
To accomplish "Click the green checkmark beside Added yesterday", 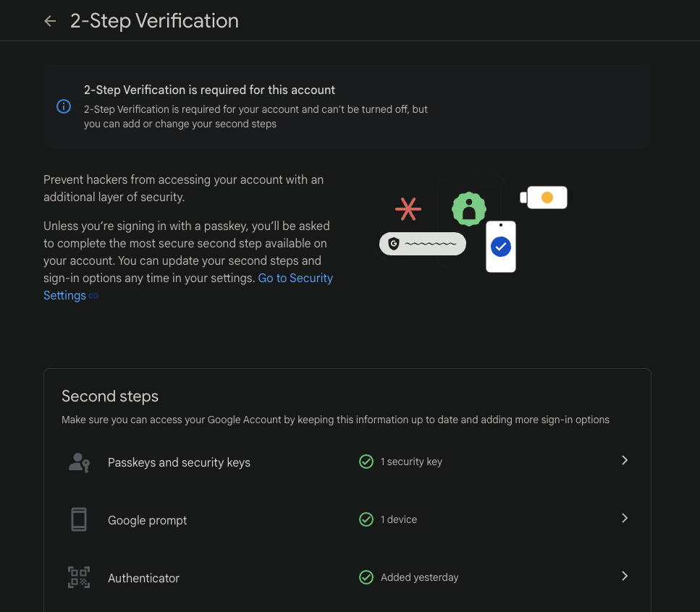I will click(366, 577).
